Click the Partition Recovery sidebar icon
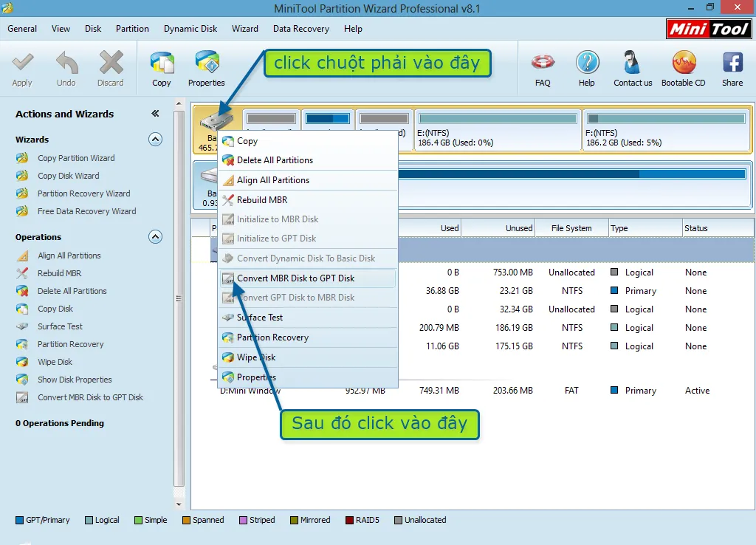The height and width of the screenshot is (545, 756). point(22,344)
